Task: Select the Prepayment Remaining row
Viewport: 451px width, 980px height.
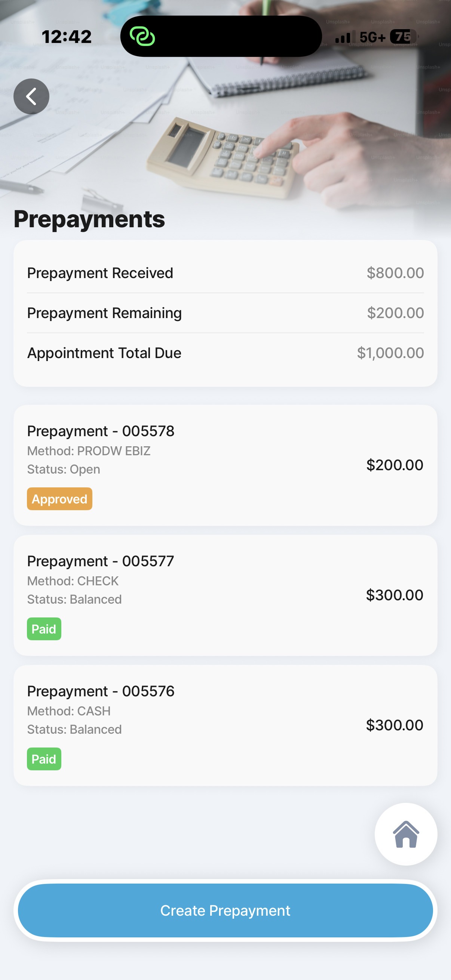Action: [225, 313]
